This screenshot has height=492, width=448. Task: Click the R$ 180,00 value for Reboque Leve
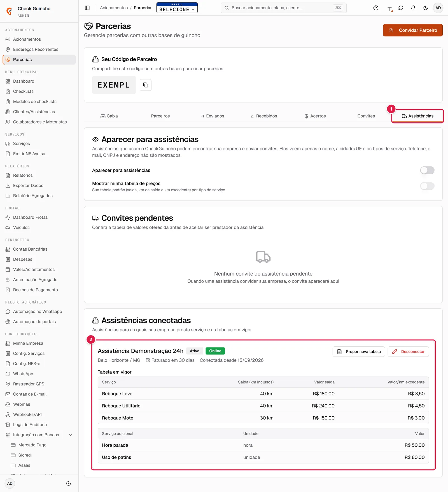[x=324, y=394]
